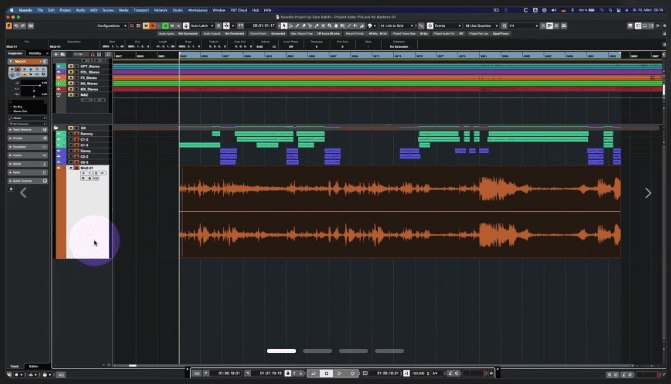Expand the Track Versions inspector section
This screenshot has height=384, width=671.
coord(28,129)
